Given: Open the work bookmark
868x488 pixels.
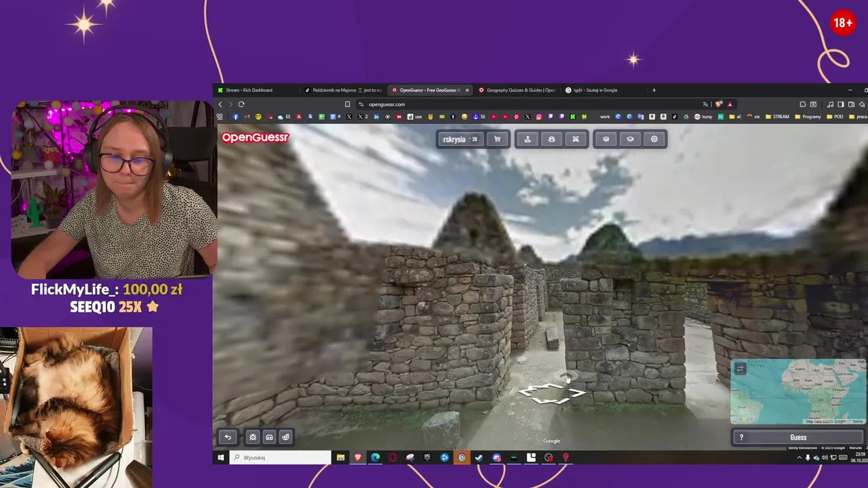Looking at the screenshot, I should point(605,117).
